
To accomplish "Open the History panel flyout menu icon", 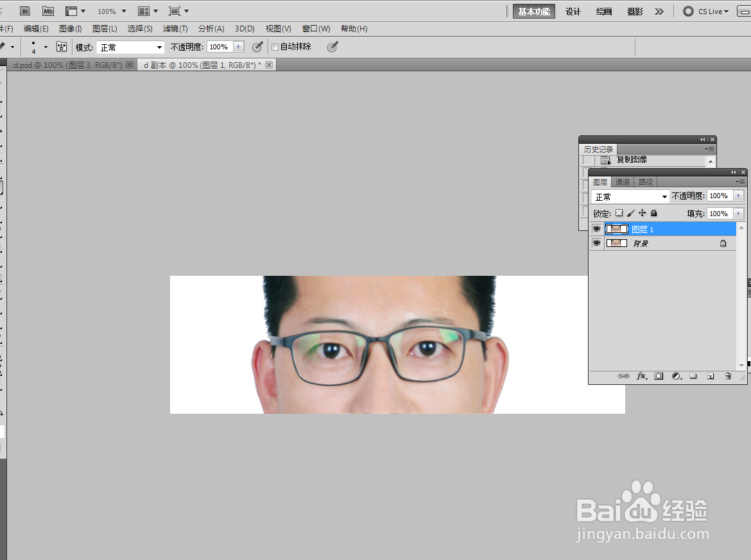I will (x=710, y=149).
